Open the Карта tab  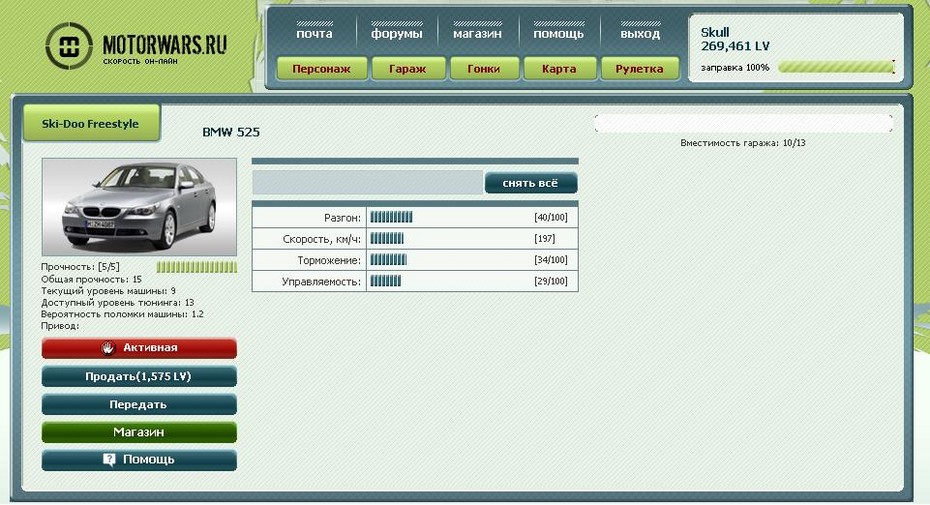[559, 69]
